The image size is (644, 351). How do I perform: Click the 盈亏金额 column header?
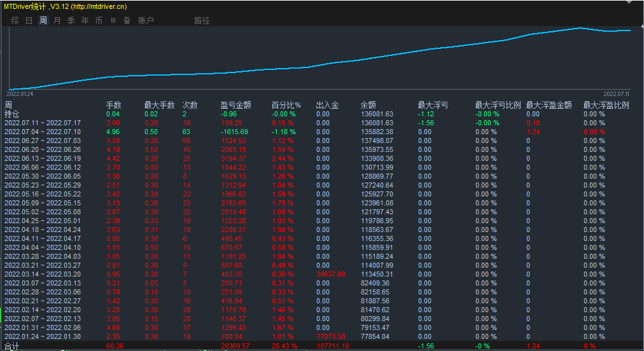(x=235, y=105)
